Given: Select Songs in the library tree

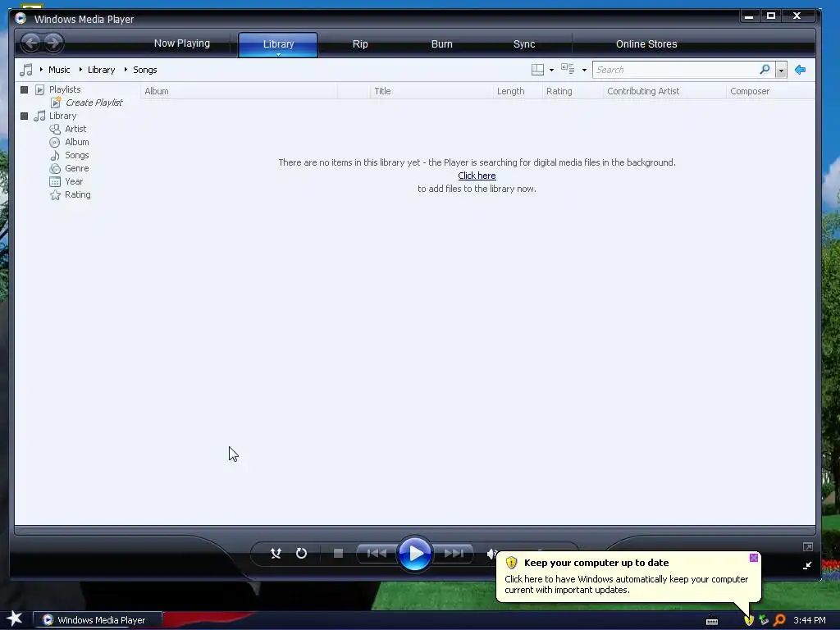Looking at the screenshot, I should click(76, 155).
